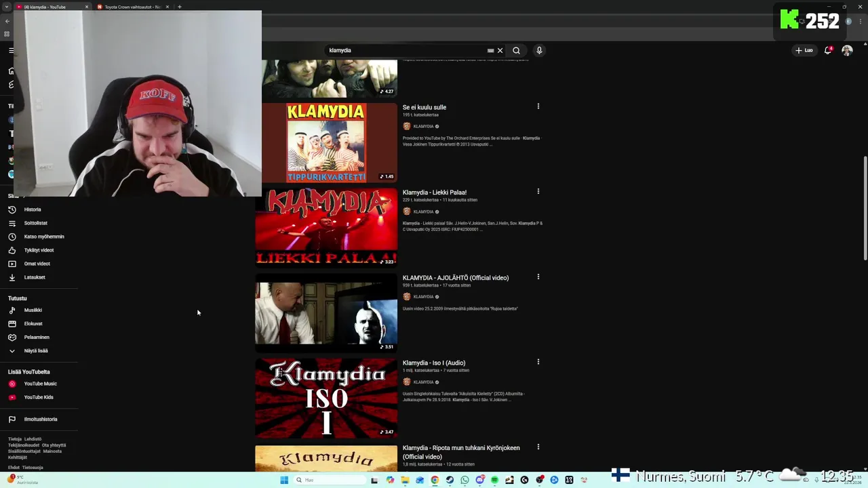Open options menu for AJOLÄHTÖ video
The width and height of the screenshot is (868, 488).
point(538,277)
